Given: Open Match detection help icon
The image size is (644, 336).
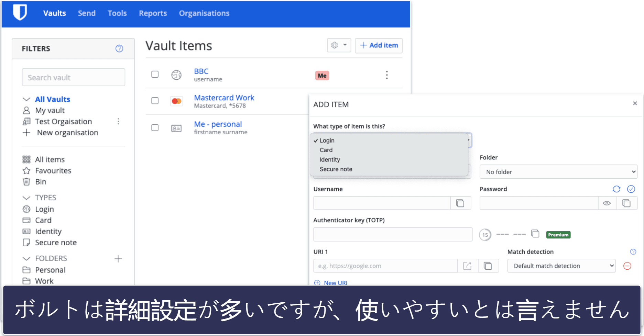Looking at the screenshot, I should point(633,252).
